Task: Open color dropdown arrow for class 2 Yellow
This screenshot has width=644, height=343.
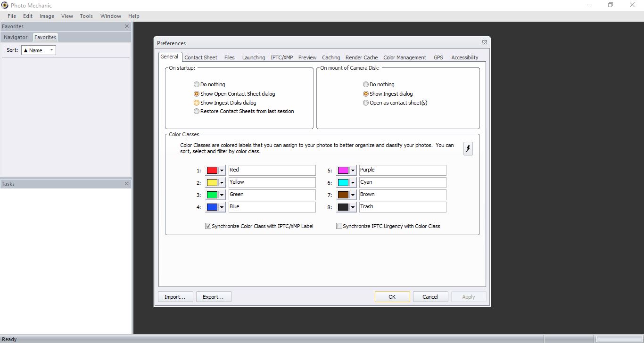Action: click(222, 183)
